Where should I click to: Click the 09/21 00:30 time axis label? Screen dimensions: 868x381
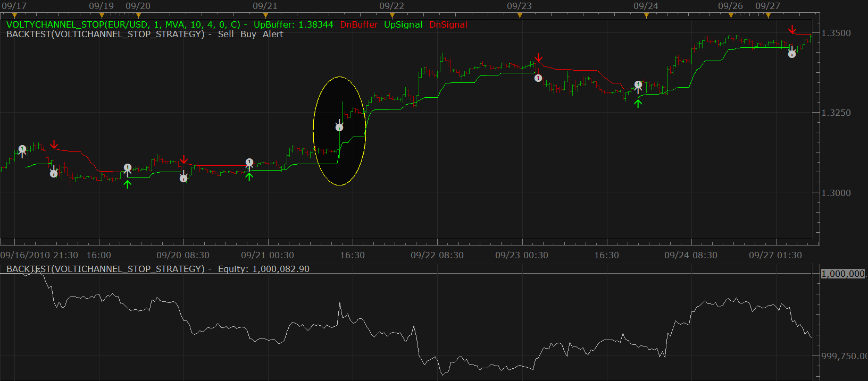point(268,255)
